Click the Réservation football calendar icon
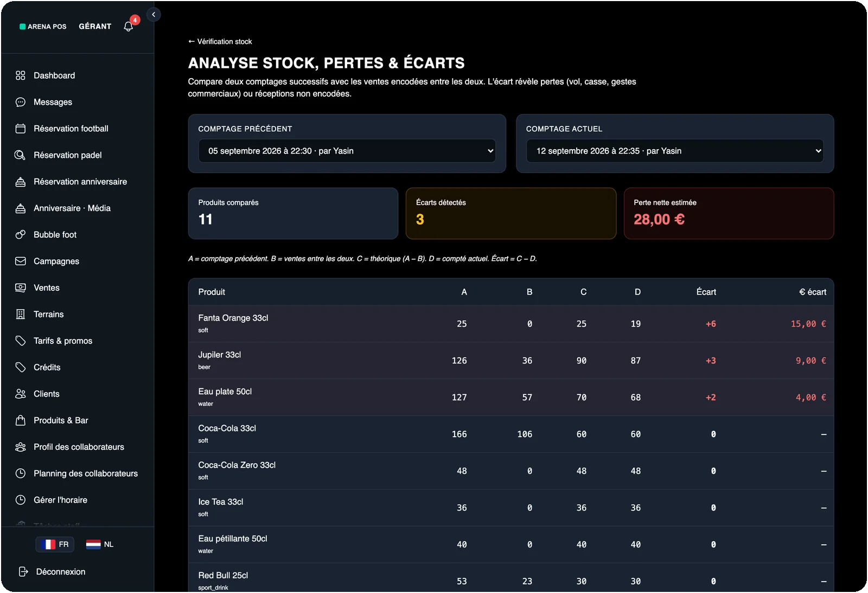868x593 pixels. point(21,129)
